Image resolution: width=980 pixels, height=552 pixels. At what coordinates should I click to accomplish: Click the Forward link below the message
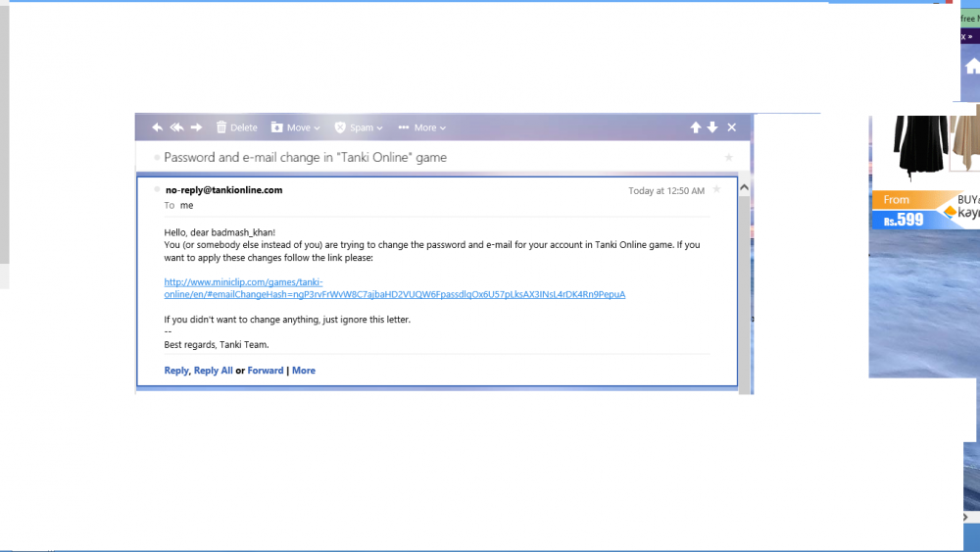(265, 371)
